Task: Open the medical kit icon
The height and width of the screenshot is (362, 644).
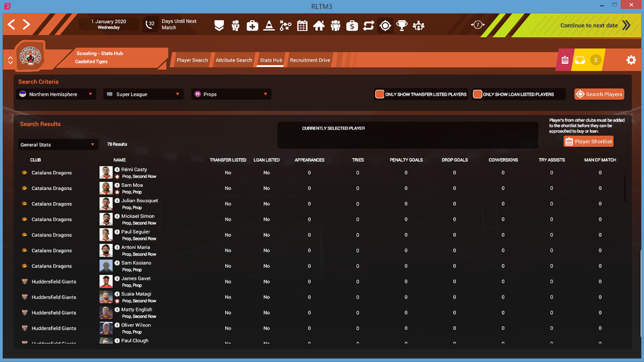Action: click(x=252, y=26)
